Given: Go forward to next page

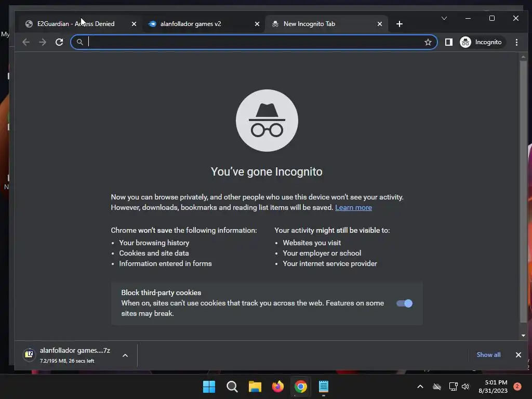Looking at the screenshot, I should tap(43, 42).
